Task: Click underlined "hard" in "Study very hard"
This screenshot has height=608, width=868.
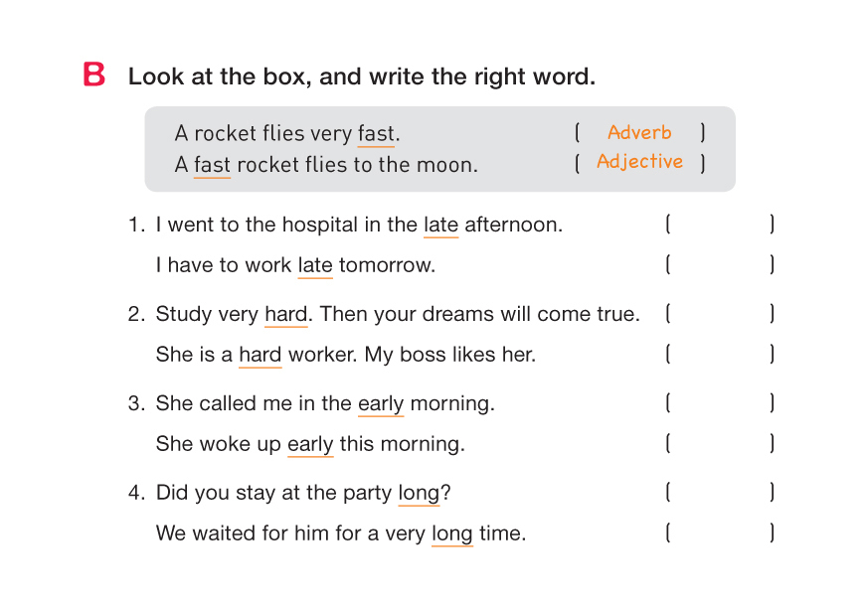Action: (285, 314)
